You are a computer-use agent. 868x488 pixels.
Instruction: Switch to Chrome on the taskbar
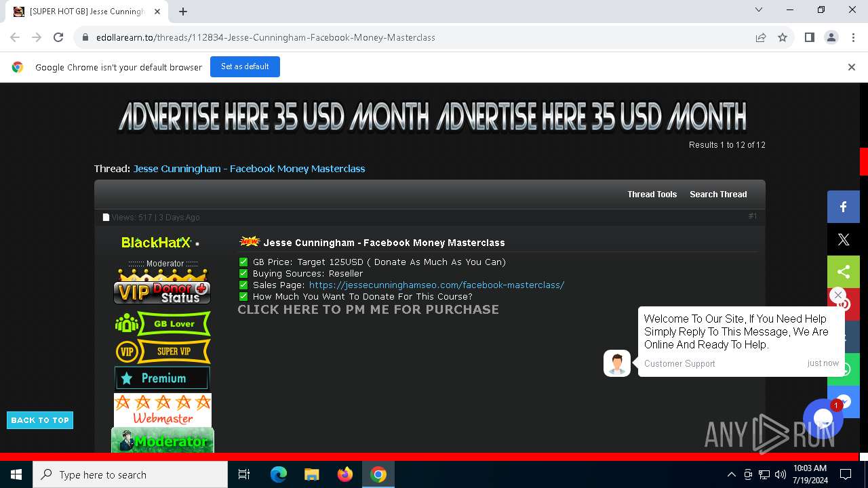[378, 474]
